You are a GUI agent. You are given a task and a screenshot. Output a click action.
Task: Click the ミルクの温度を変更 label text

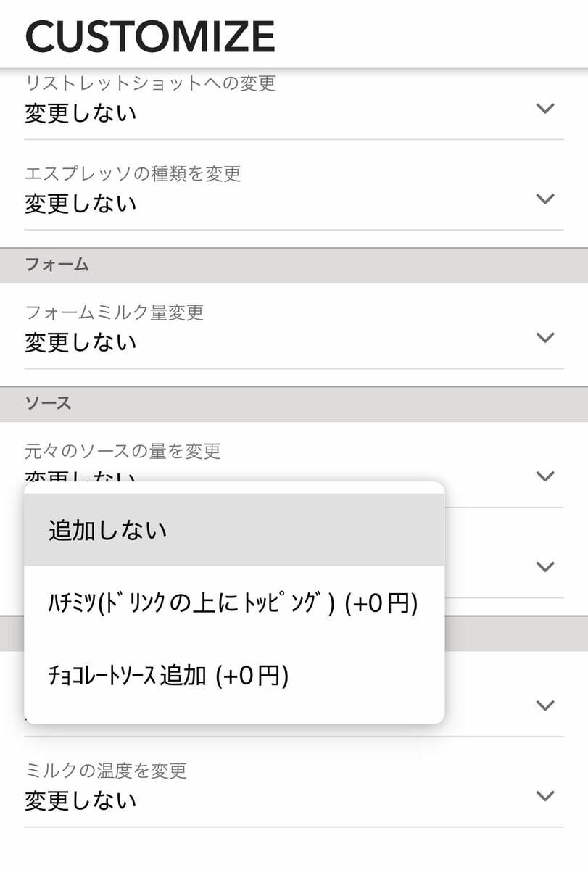coord(106,770)
